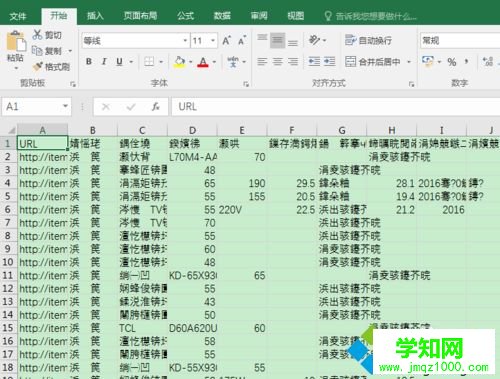Switch to the Home (开始) tab
The image size is (500, 379).
59,16
